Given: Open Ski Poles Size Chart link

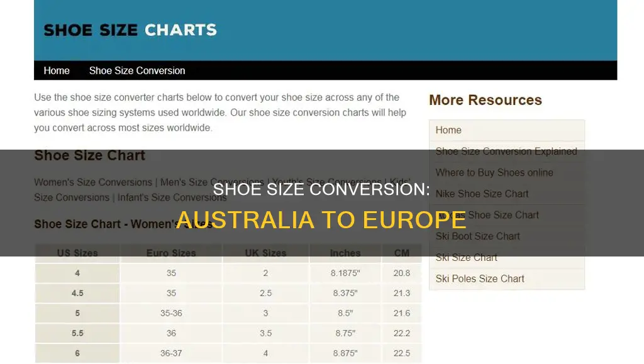Looking at the screenshot, I should (480, 279).
